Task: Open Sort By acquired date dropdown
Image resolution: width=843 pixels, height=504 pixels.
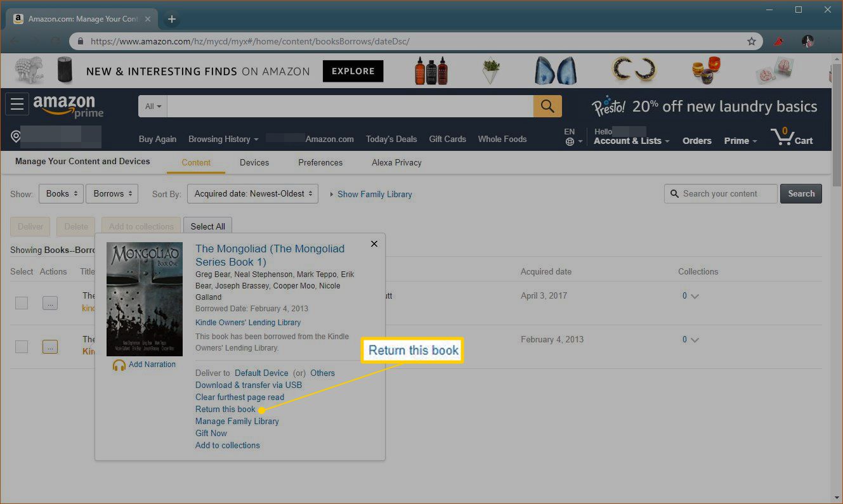Action: point(252,194)
